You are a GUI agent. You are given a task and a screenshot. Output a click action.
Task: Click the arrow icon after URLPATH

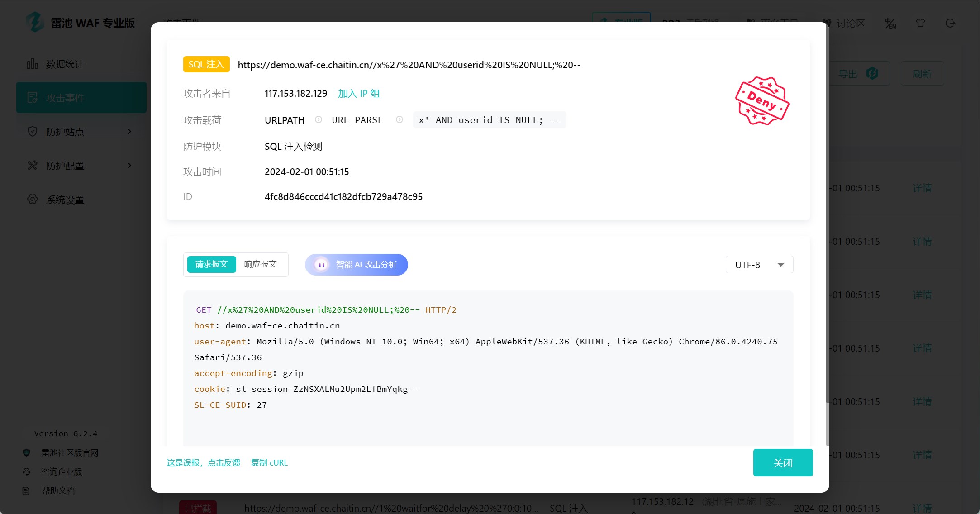[319, 119]
